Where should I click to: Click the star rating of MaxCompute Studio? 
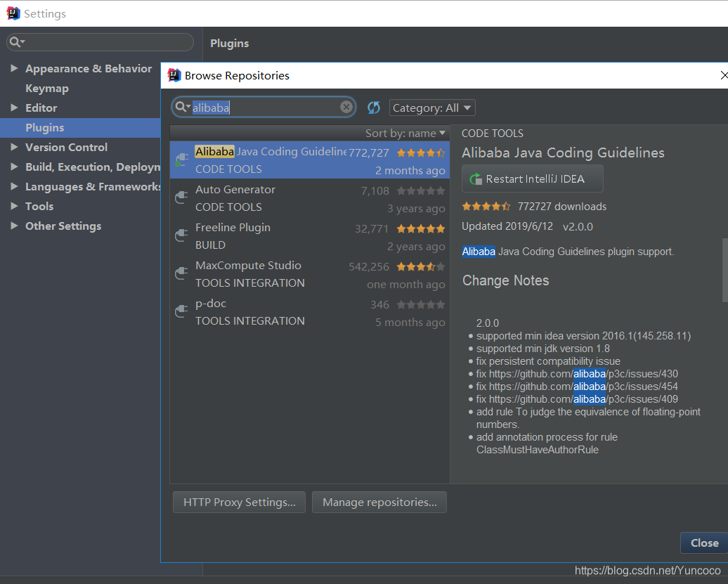pyautogui.click(x=421, y=267)
